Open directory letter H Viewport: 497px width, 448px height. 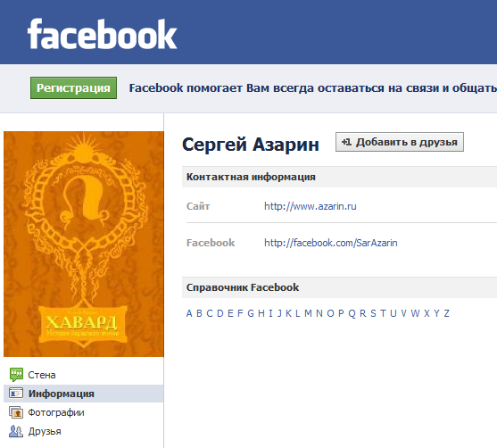coord(261,313)
